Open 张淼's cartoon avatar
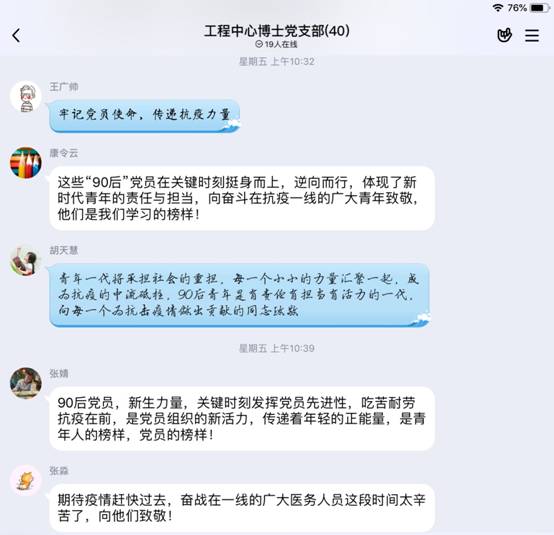 tap(26, 481)
